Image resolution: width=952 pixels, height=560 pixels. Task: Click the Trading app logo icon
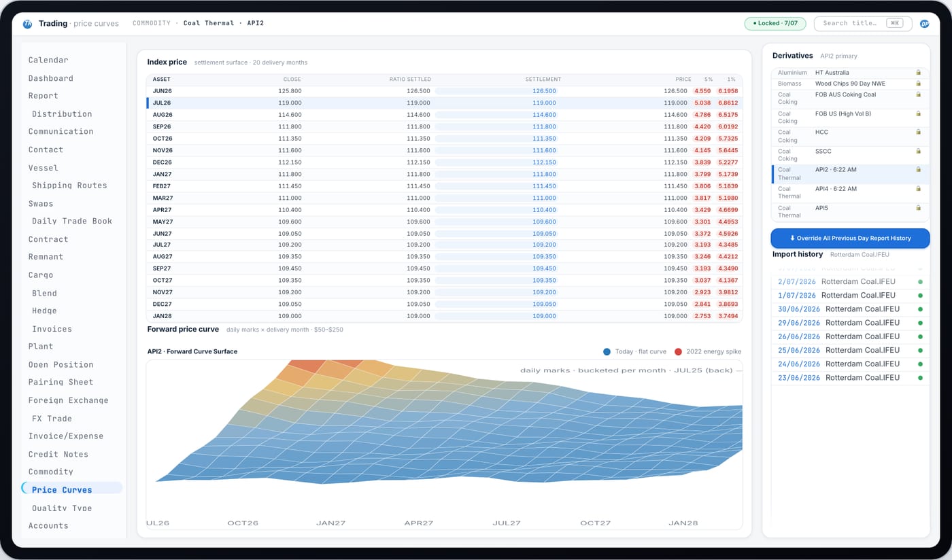27,23
